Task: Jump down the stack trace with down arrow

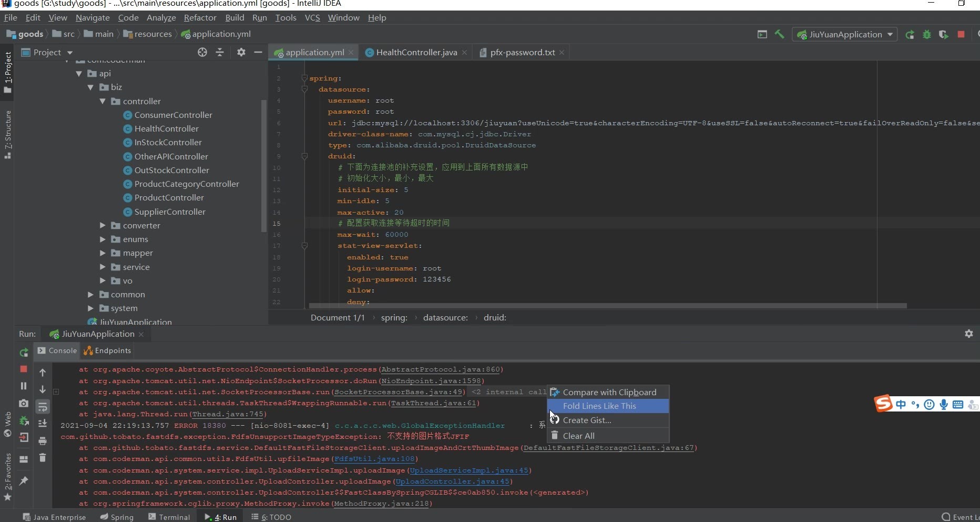Action: (43, 389)
